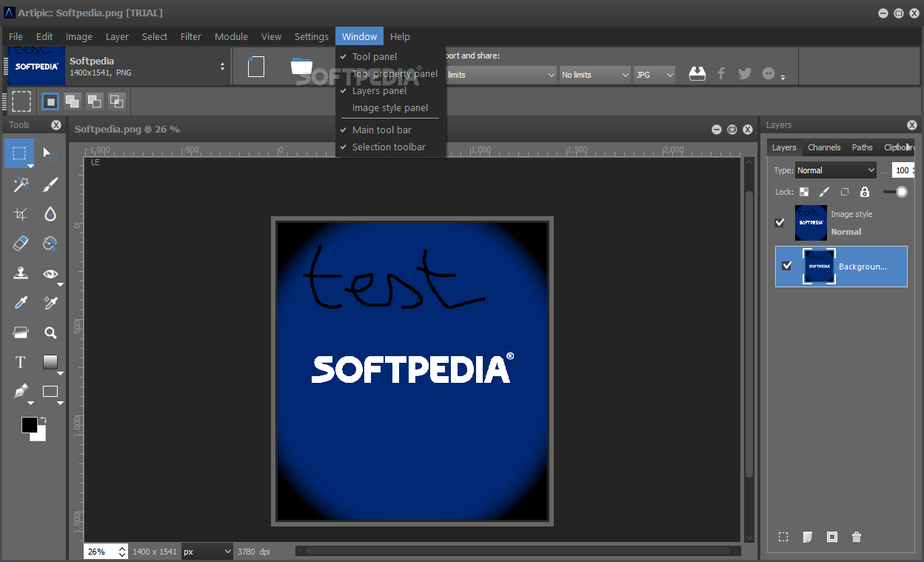This screenshot has height=562, width=924.
Task: Toggle lock all padlock icon
Action: (x=864, y=192)
